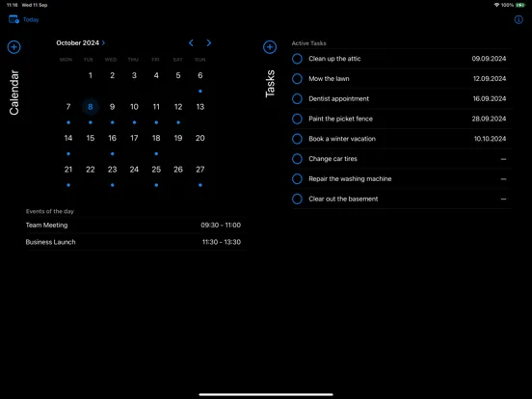Select October 25 in the calendar
Screen dimensions: 532x399
tap(156, 170)
